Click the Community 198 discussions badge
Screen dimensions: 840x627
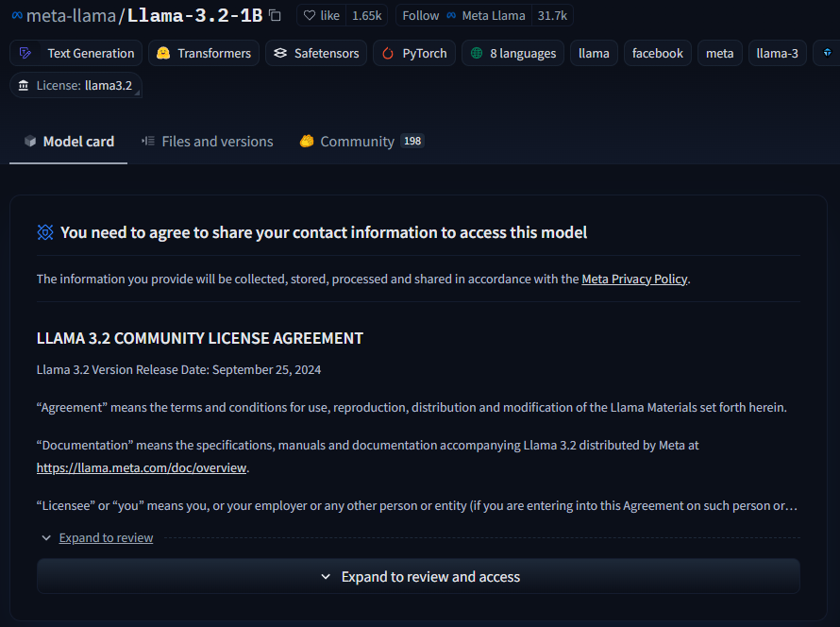(412, 141)
